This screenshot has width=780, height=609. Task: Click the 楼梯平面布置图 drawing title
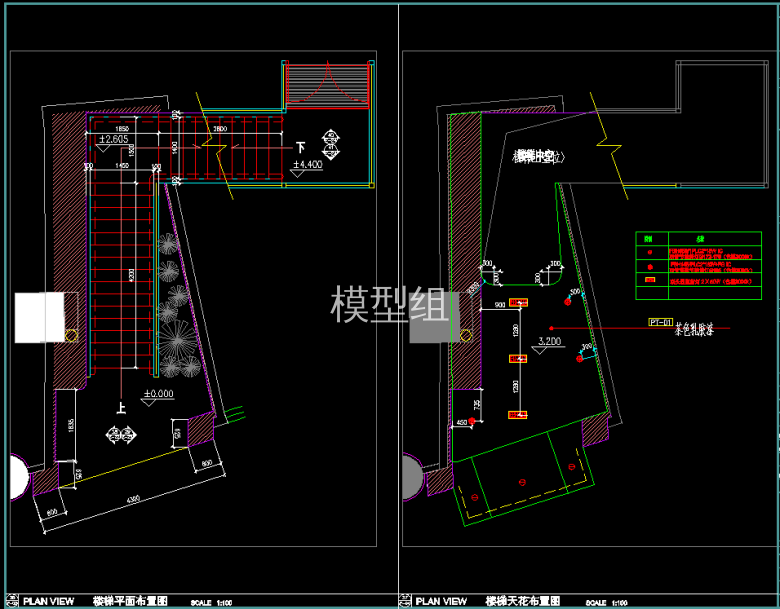(129, 602)
